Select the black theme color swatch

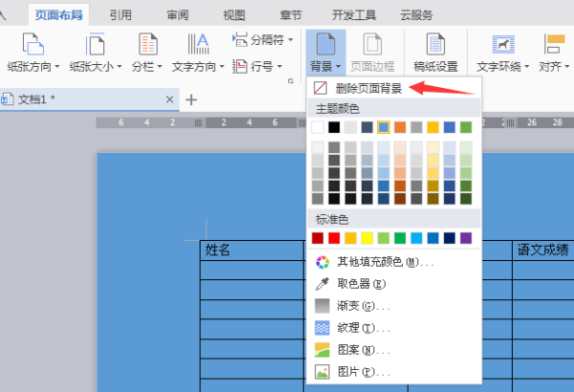[x=334, y=127]
